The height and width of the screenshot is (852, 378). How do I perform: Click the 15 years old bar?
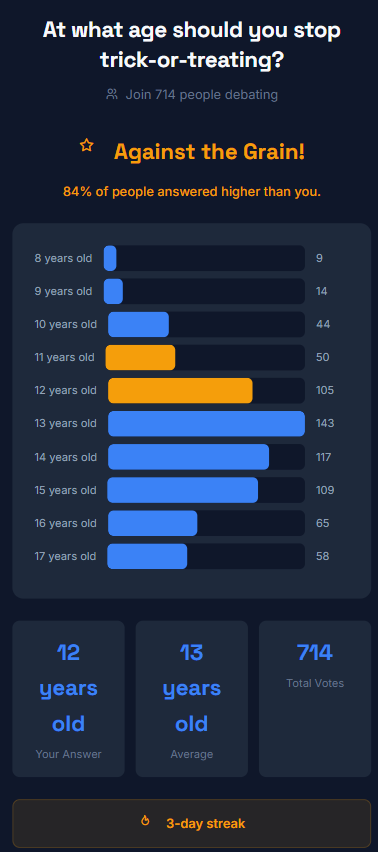coord(182,490)
